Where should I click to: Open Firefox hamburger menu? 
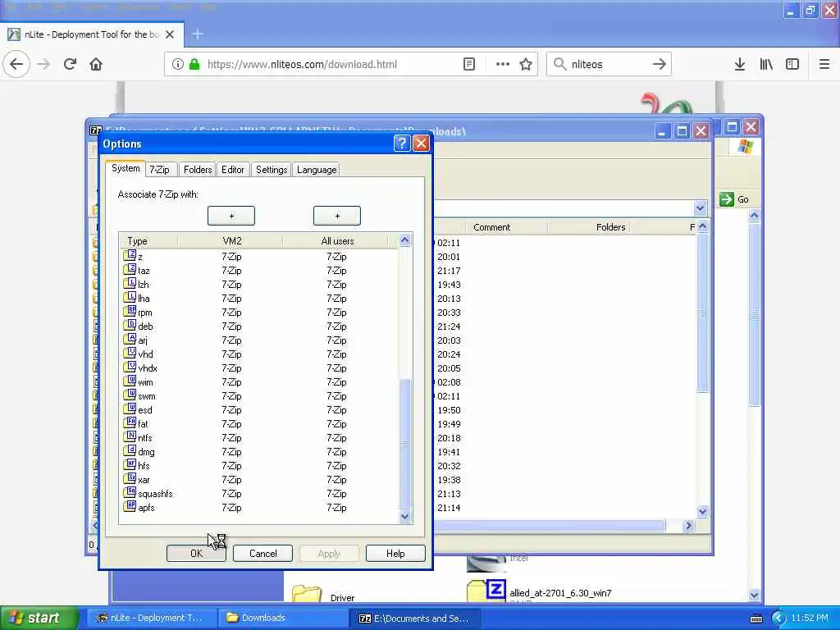(x=824, y=64)
